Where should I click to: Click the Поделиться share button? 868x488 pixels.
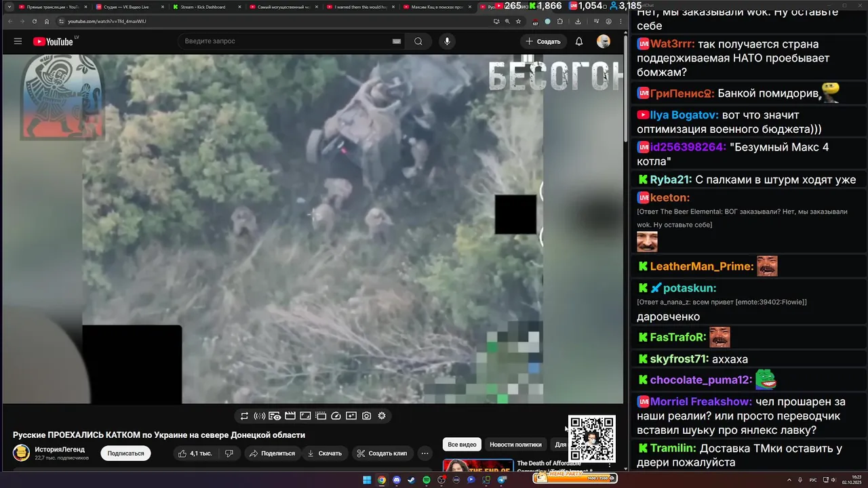(x=272, y=453)
